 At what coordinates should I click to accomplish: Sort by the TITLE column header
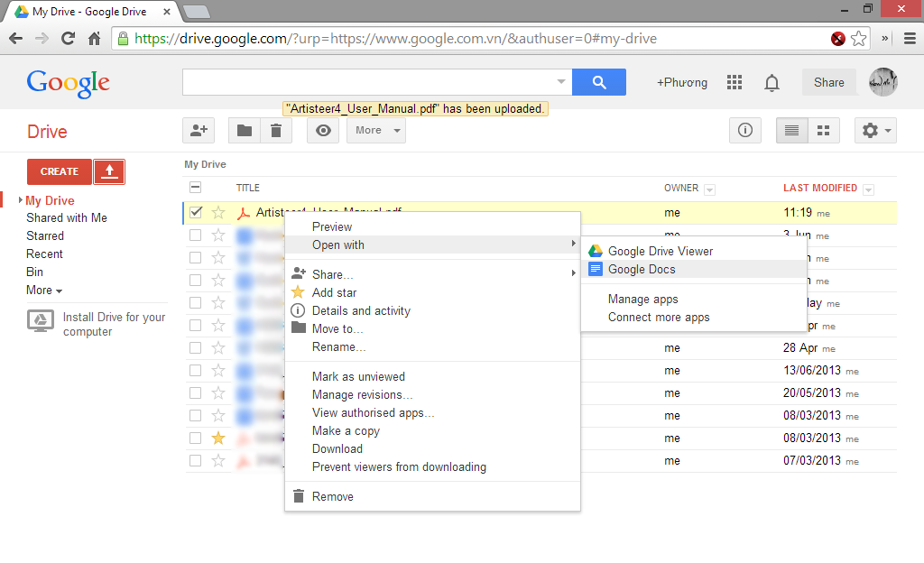click(x=247, y=188)
